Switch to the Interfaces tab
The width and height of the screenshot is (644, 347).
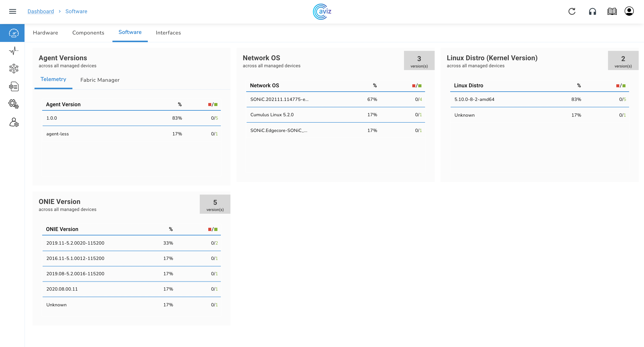click(x=168, y=33)
